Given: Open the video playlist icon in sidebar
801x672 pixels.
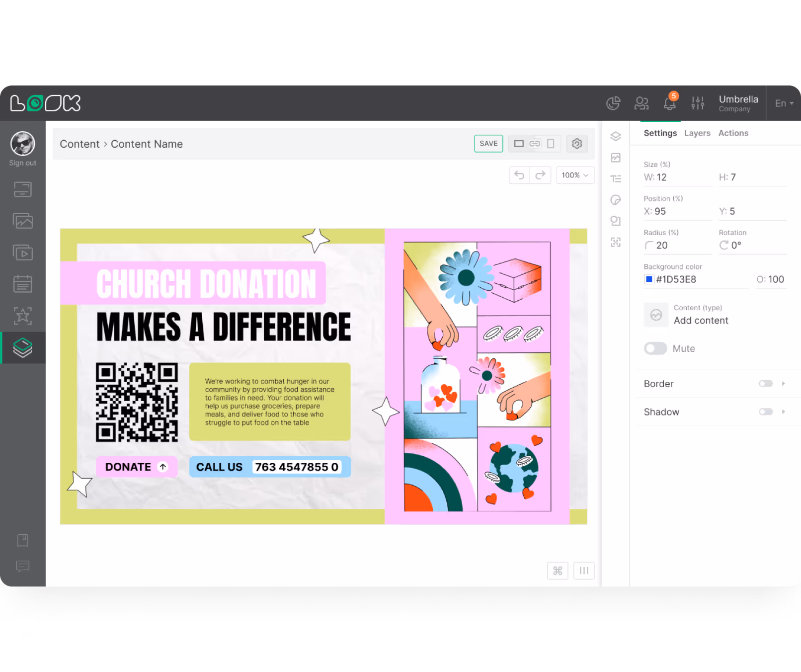Looking at the screenshot, I should pos(23,252).
